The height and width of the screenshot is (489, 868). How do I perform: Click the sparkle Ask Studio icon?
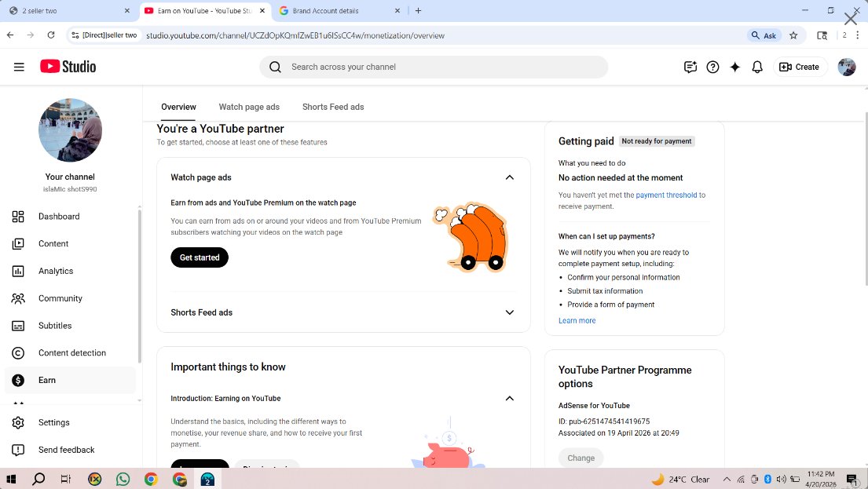click(x=734, y=67)
